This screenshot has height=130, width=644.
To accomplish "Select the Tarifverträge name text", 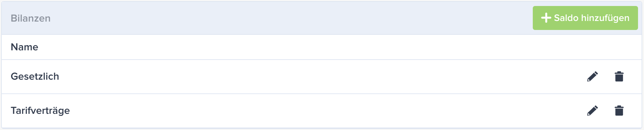I will click(40, 111).
